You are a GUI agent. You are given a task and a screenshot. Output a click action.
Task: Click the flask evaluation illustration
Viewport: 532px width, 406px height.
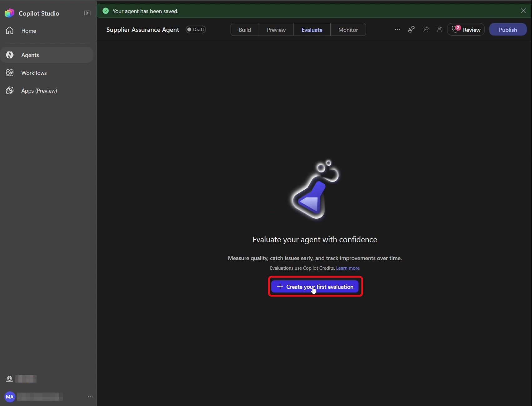click(x=315, y=190)
